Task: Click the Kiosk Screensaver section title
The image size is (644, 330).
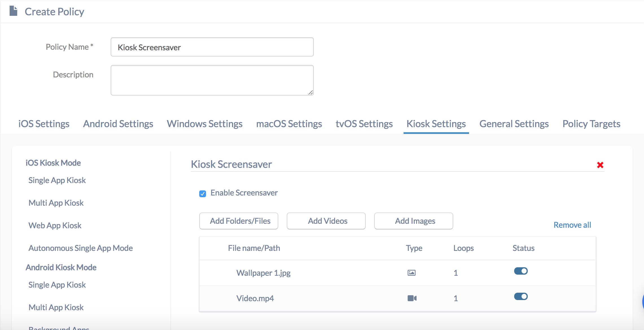Action: coord(231,164)
